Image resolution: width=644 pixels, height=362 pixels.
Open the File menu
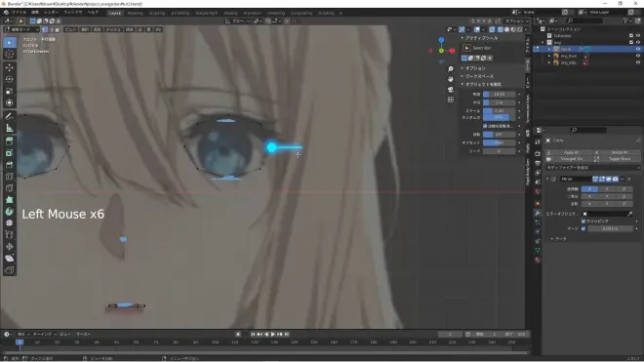[19, 13]
